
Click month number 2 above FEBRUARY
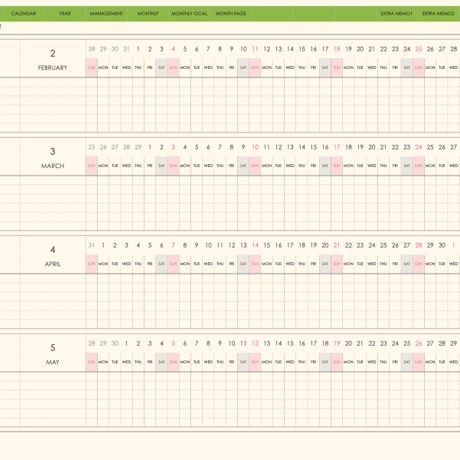pos(53,53)
